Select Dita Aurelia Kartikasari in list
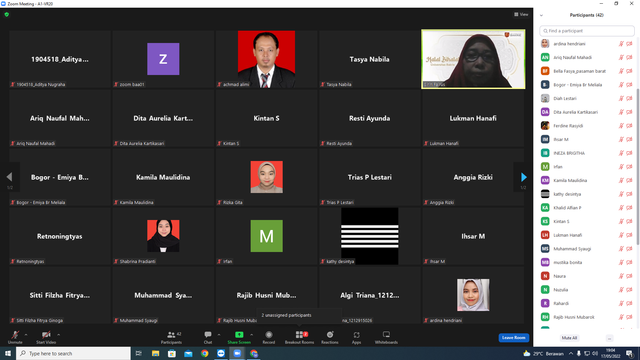This screenshot has width=640, height=360. pos(587,112)
